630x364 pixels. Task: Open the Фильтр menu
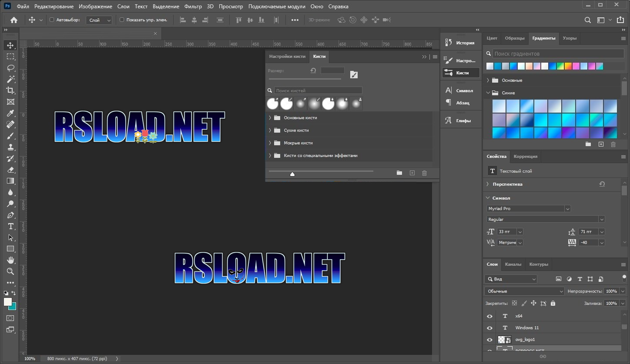(193, 6)
